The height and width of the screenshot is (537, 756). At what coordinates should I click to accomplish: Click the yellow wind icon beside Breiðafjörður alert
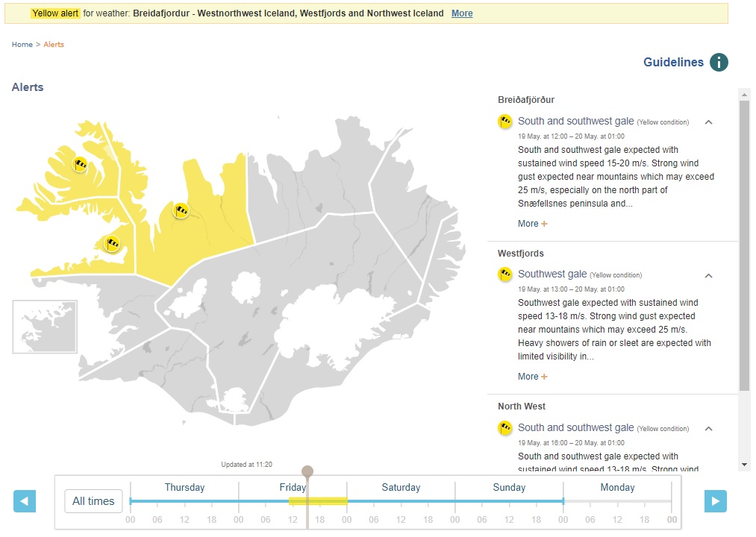[x=505, y=122]
